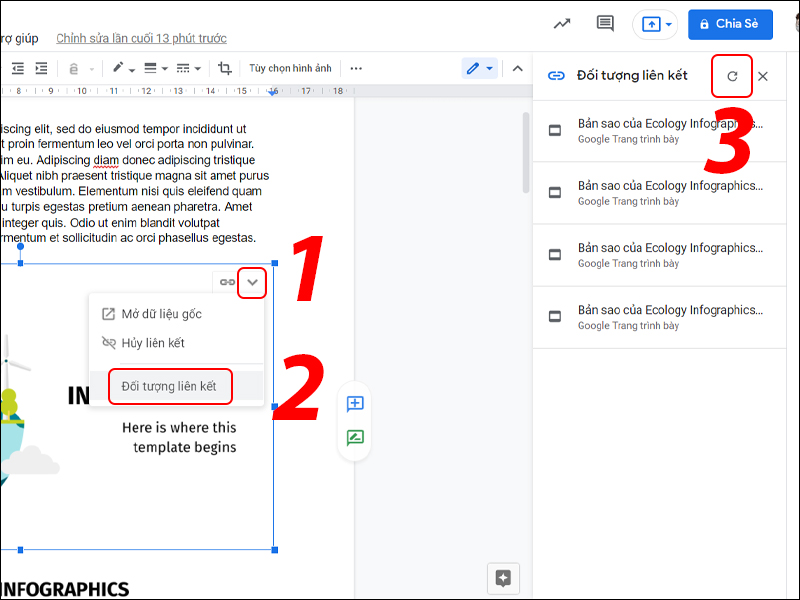
Task: Click the slides icon of the fourth linked item
Action: click(x=555, y=317)
